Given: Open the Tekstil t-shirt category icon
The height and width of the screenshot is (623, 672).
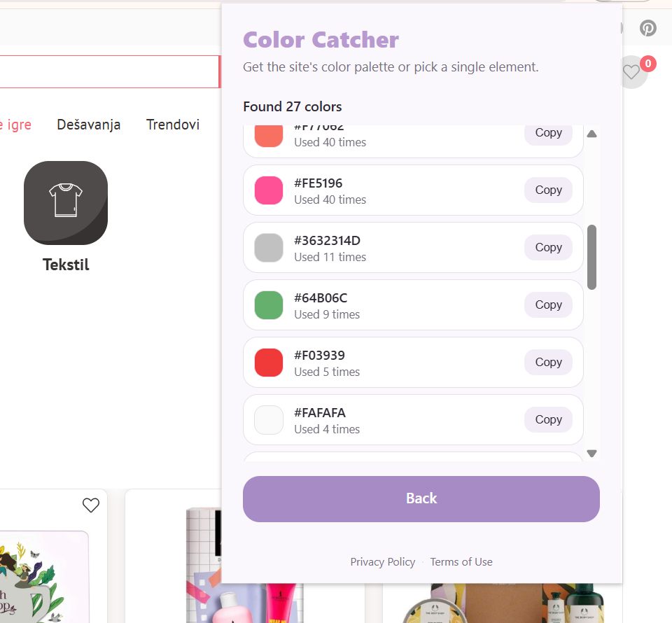Looking at the screenshot, I should click(x=66, y=203).
